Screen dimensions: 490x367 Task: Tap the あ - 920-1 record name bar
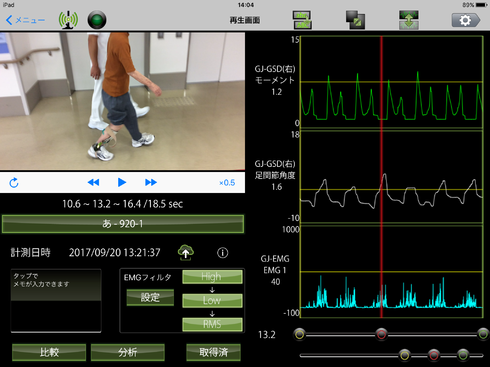[123, 224]
